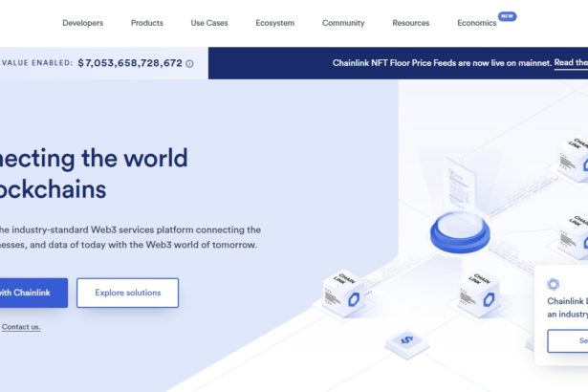This screenshot has width=588, height=392.
Task: Click the blue circular hub in the illustration
Action: point(460,231)
